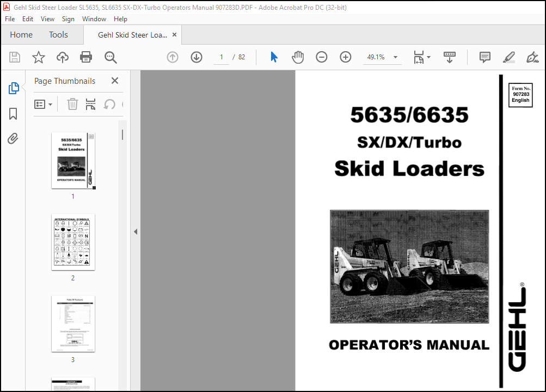Click the '5635/6635' title text
Image resolution: width=546 pixels, height=392 pixels.
click(409, 114)
